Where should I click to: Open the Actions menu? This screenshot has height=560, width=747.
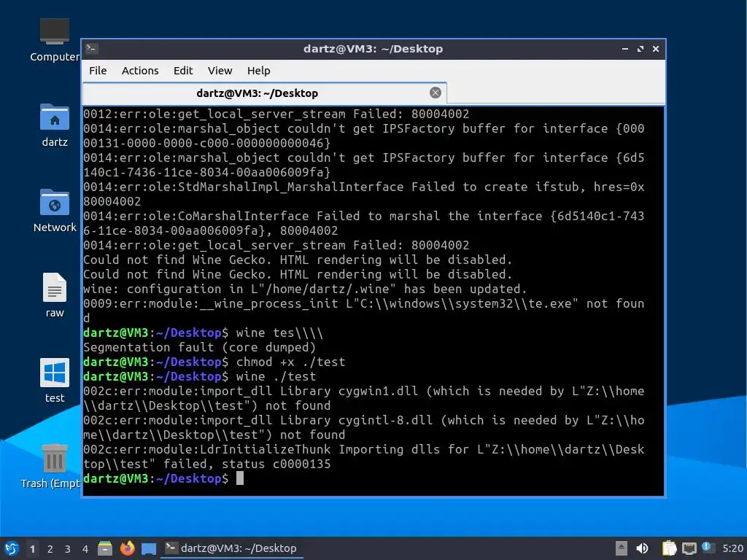[140, 71]
